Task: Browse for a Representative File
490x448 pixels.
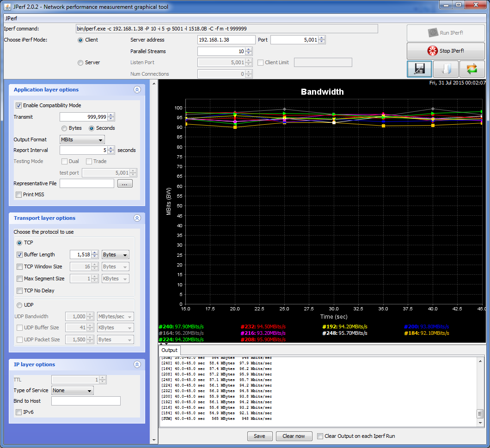Action: click(x=125, y=184)
